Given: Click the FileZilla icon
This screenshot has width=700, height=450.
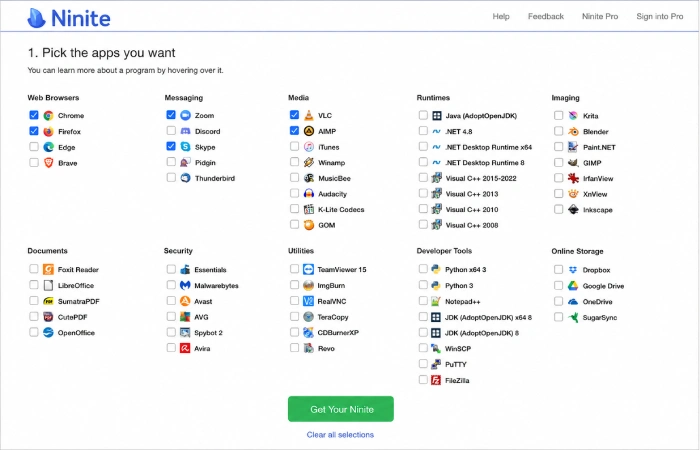Looking at the screenshot, I should 436,380.
